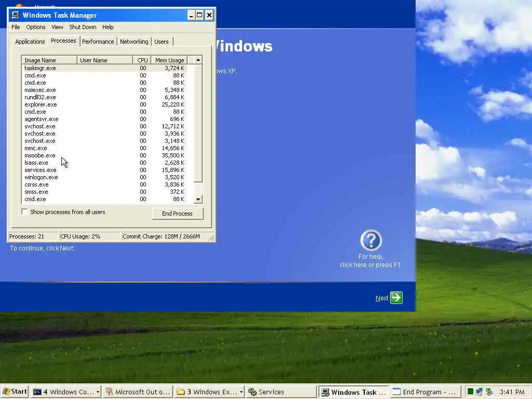Select the msoobe.exe process
The width and height of the screenshot is (532, 399).
104,155
